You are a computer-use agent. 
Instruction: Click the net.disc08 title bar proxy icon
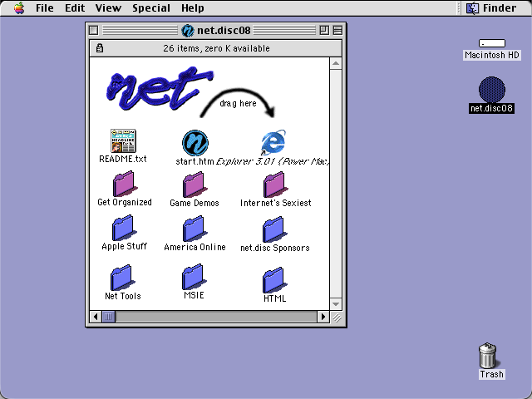click(188, 31)
